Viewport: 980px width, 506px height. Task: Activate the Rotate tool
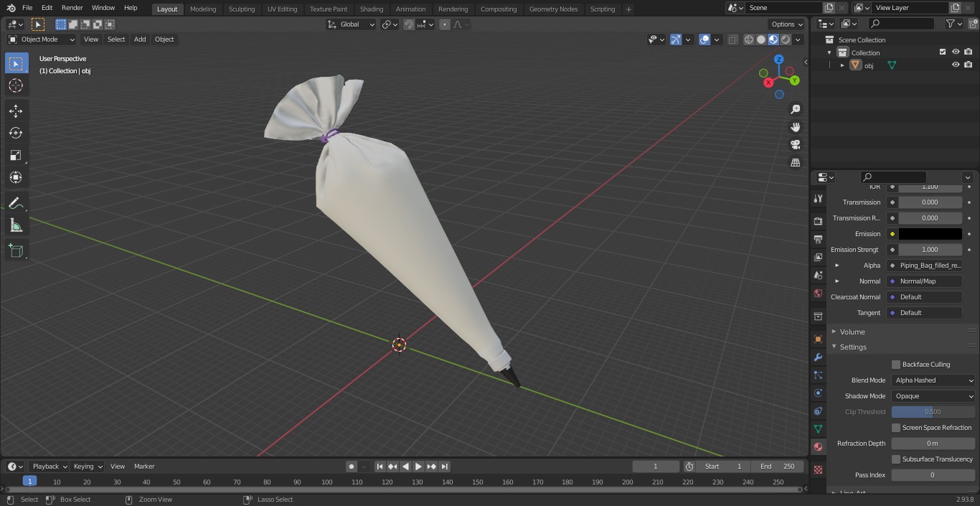[x=16, y=133]
